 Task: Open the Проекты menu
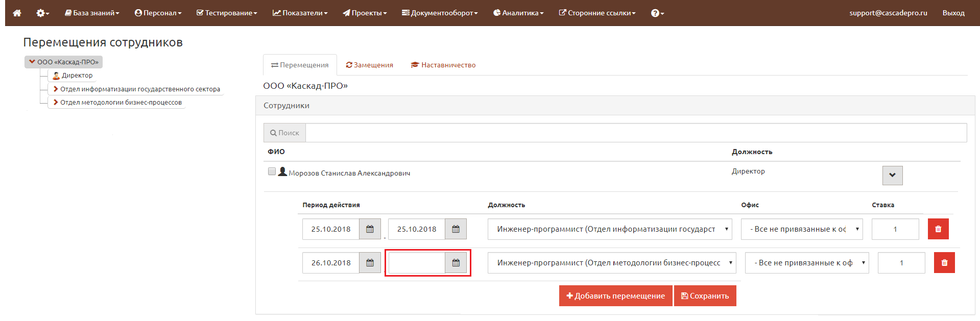coord(365,13)
